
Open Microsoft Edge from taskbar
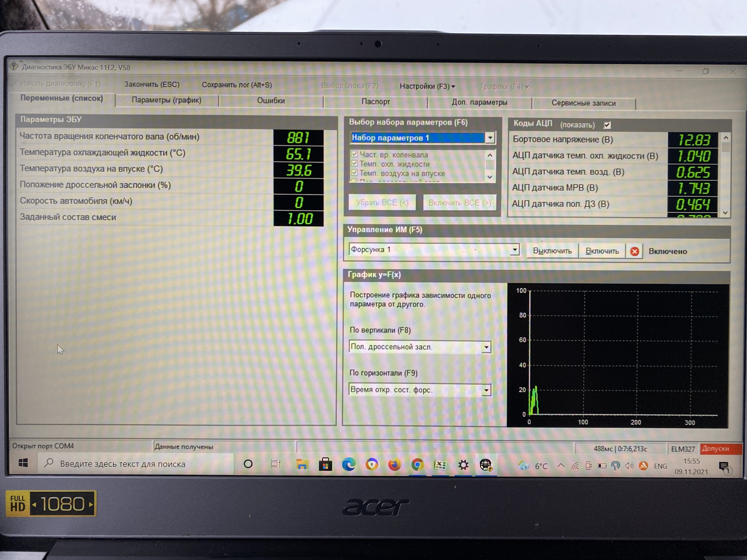[x=349, y=465]
